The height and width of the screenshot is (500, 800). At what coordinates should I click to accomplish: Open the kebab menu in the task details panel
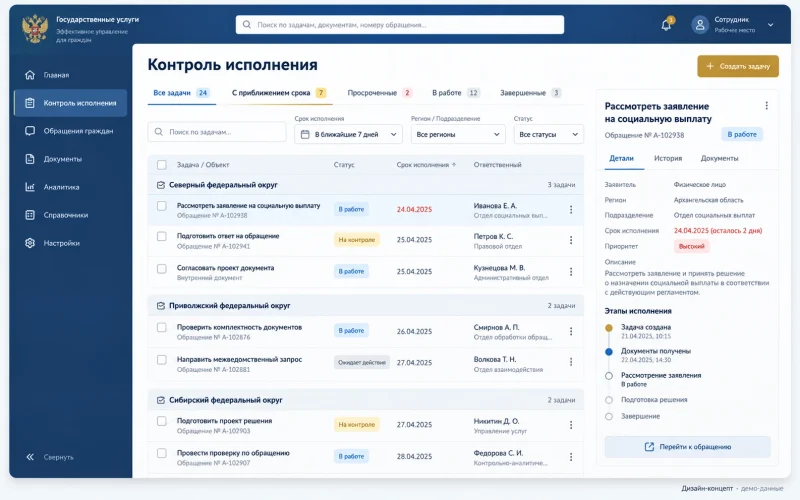(x=766, y=106)
